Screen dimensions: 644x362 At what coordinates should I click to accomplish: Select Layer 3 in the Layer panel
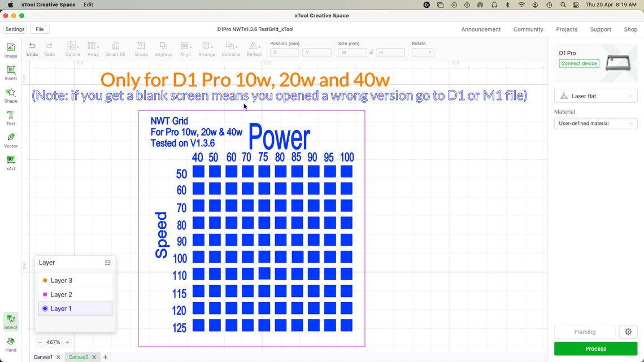pyautogui.click(x=62, y=280)
